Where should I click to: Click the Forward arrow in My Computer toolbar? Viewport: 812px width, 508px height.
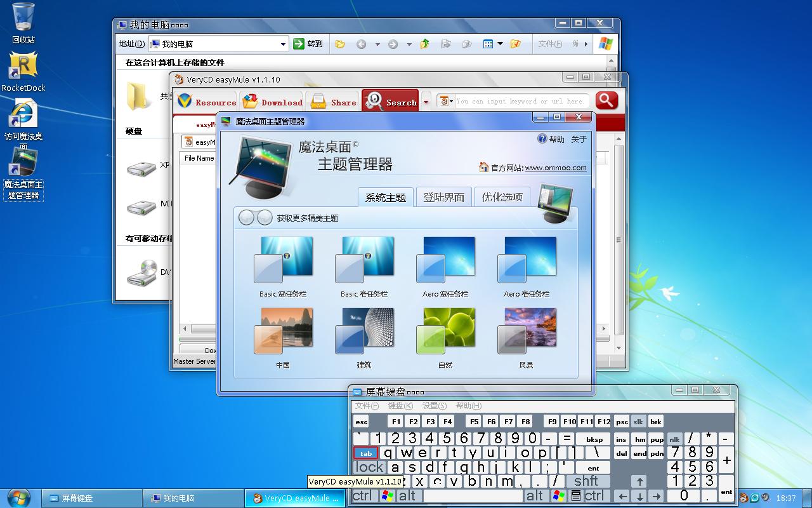393,44
